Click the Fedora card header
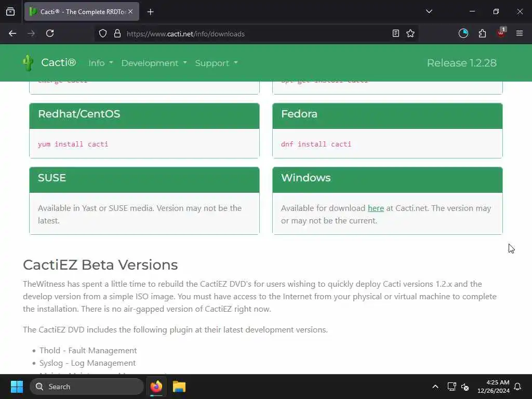This screenshot has height=399, width=532. coord(388,116)
